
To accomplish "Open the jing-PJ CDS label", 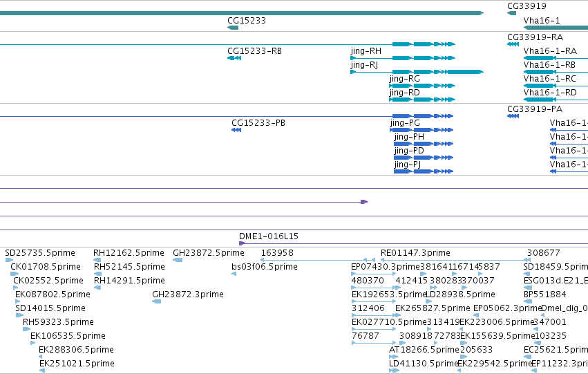I will (407, 165).
